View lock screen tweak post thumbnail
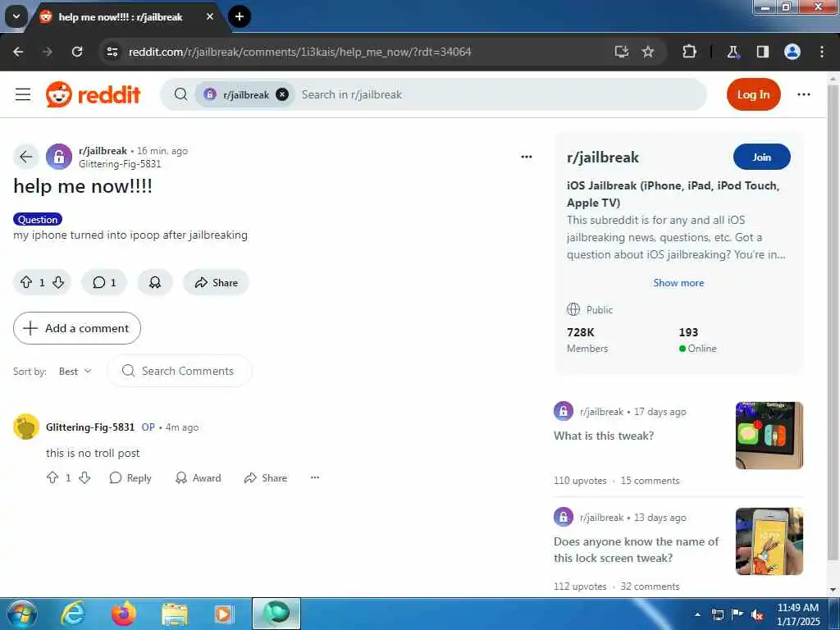The height and width of the screenshot is (630, 840). pos(769,541)
